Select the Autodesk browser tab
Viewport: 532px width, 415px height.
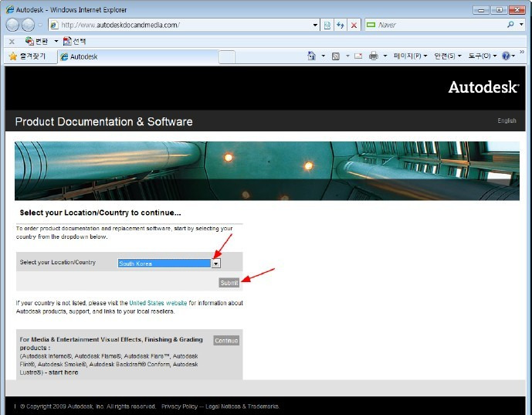tap(137, 56)
